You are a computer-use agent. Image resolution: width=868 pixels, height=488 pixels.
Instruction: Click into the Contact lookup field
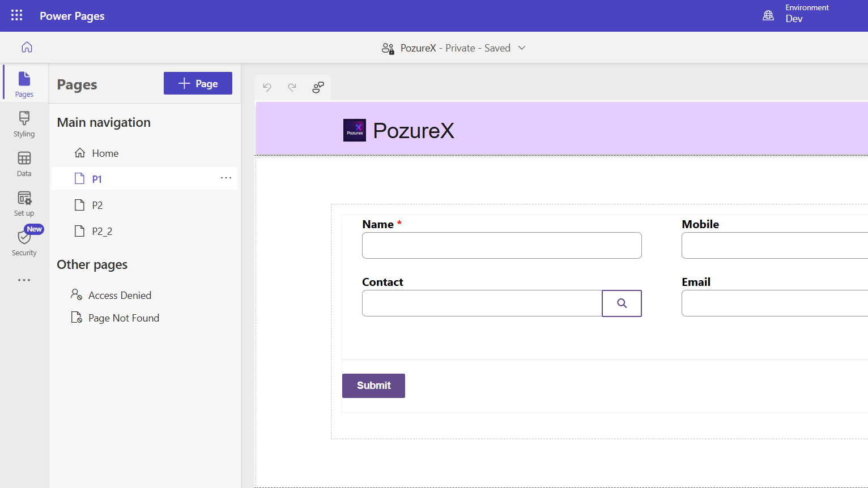pos(482,303)
